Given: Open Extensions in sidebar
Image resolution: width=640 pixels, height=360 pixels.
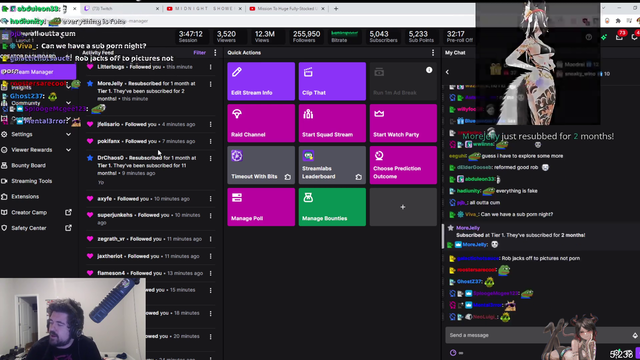Looking at the screenshot, I should (x=25, y=196).
